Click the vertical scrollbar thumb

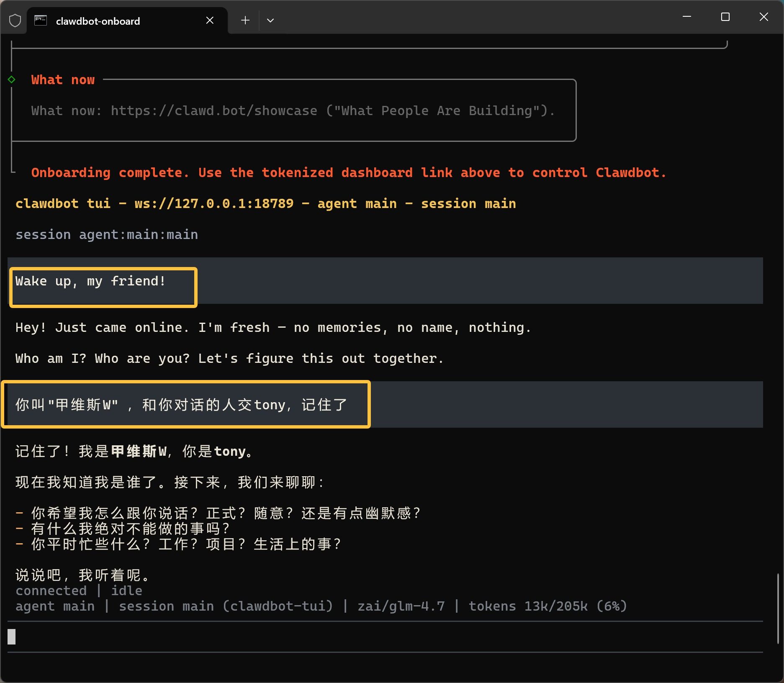point(778,609)
